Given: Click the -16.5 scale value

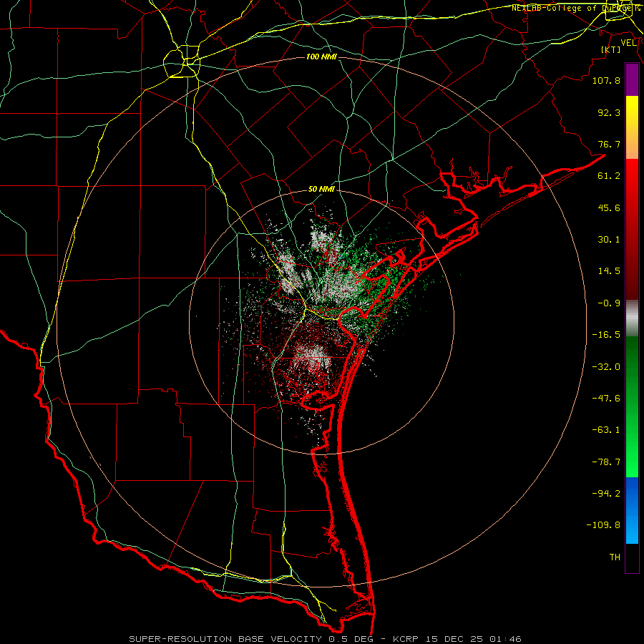Looking at the screenshot, I should (x=606, y=335).
